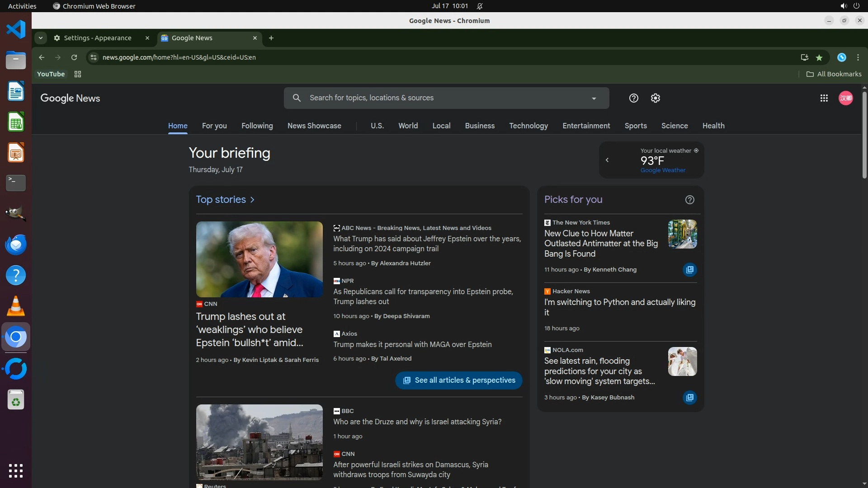Open the tab search dropdown
868x488 pixels.
(x=41, y=38)
